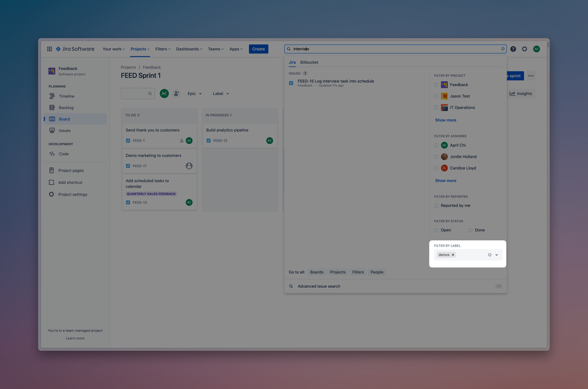The width and height of the screenshot is (588, 389).
Task: Open the Send thank you to customers card
Action: tap(159, 135)
